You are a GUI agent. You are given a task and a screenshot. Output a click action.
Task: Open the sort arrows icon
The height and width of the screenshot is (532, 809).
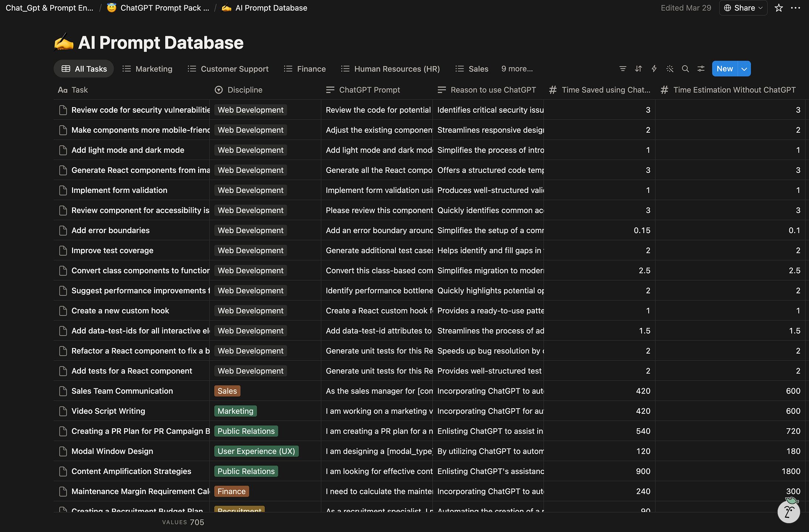(638, 69)
